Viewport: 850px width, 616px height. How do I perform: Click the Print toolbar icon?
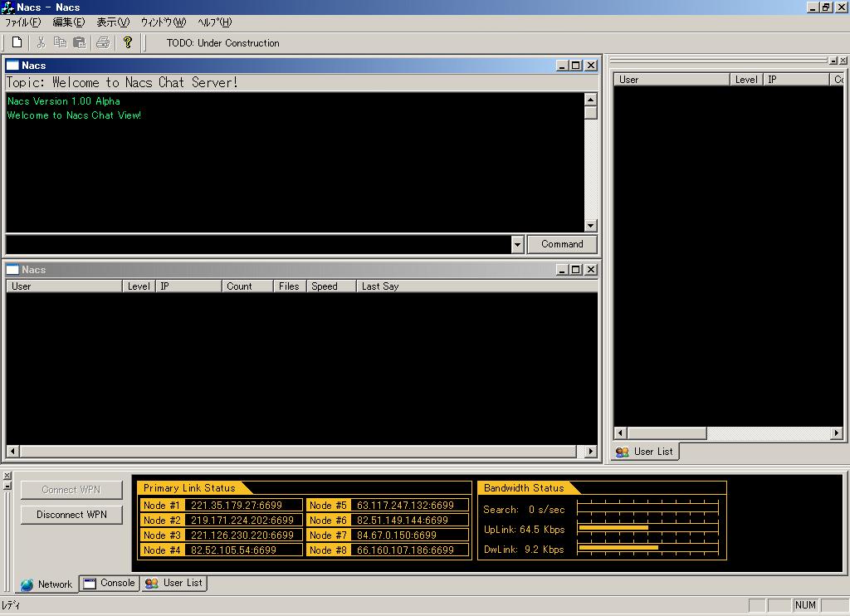[x=103, y=42]
